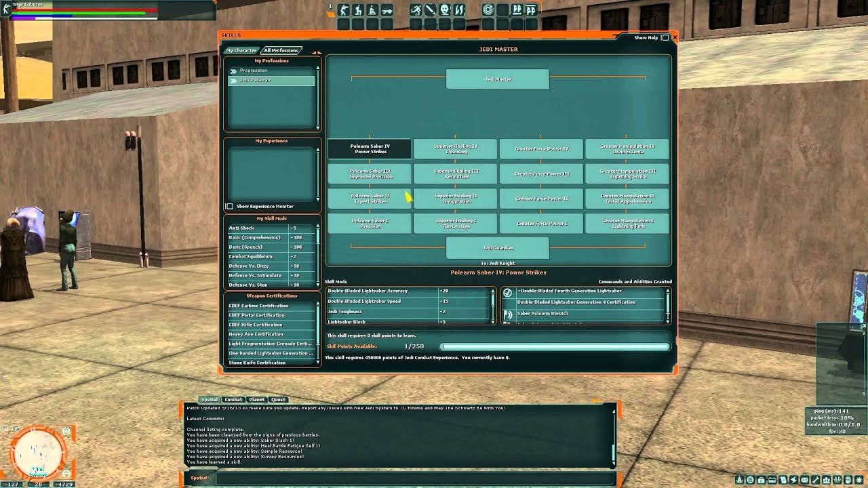Open the wrench options icon in bottom menu
868x488 pixels.
(x=816, y=480)
